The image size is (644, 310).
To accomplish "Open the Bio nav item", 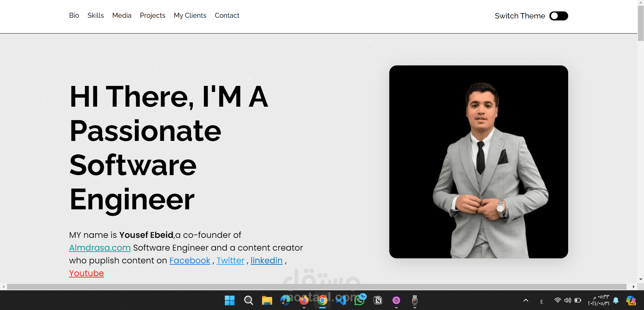I will pyautogui.click(x=74, y=15).
